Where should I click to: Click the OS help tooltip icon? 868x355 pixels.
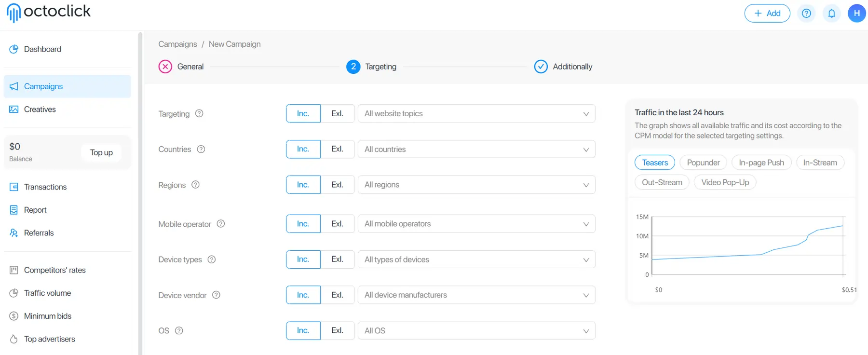click(x=179, y=330)
